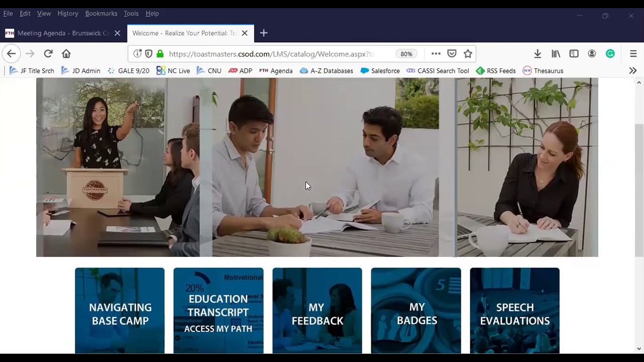Open the browser home page
Screen dimensions: 644x362
tap(66, 54)
